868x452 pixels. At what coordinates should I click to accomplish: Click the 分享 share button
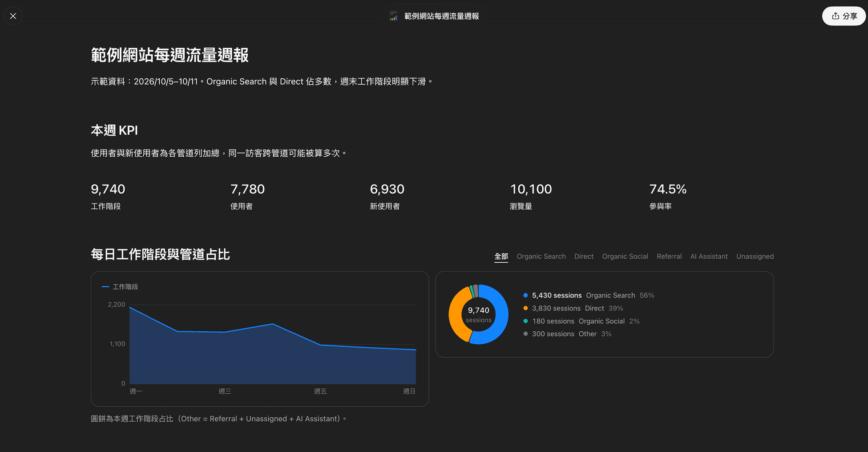(844, 16)
